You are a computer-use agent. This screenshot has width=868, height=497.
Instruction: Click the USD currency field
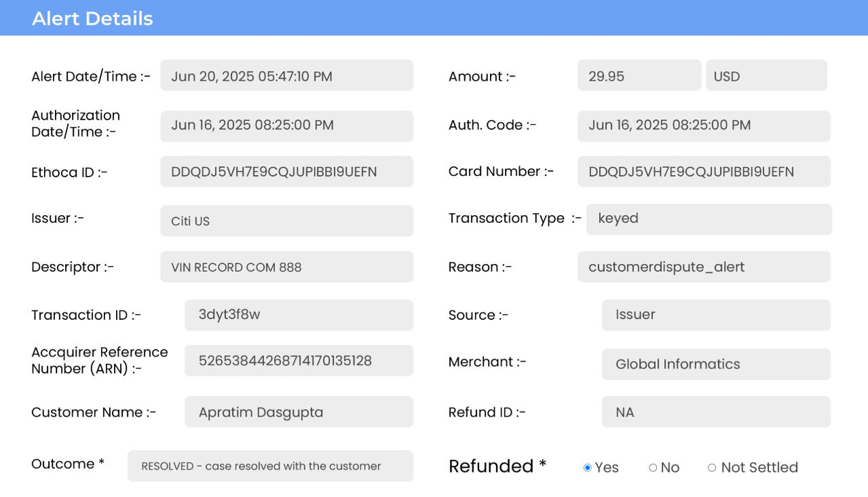pyautogui.click(x=766, y=75)
